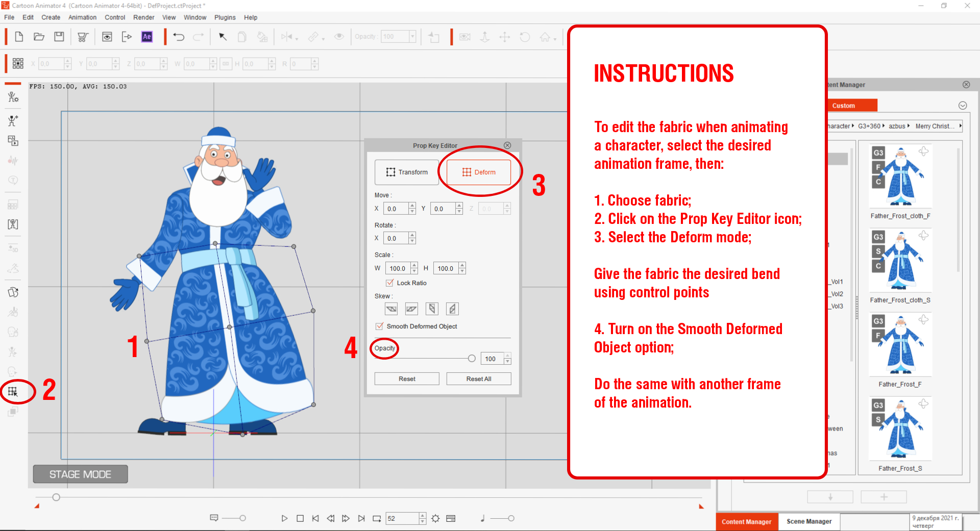Click the Undo arrow icon
Viewport: 980px width, 531px height.
(x=179, y=37)
